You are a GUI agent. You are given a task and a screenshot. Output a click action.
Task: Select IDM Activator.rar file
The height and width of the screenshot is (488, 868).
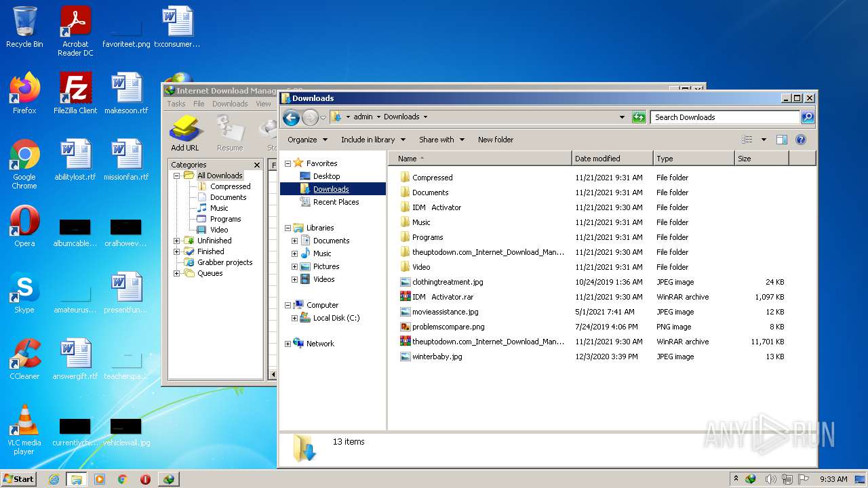click(x=443, y=297)
